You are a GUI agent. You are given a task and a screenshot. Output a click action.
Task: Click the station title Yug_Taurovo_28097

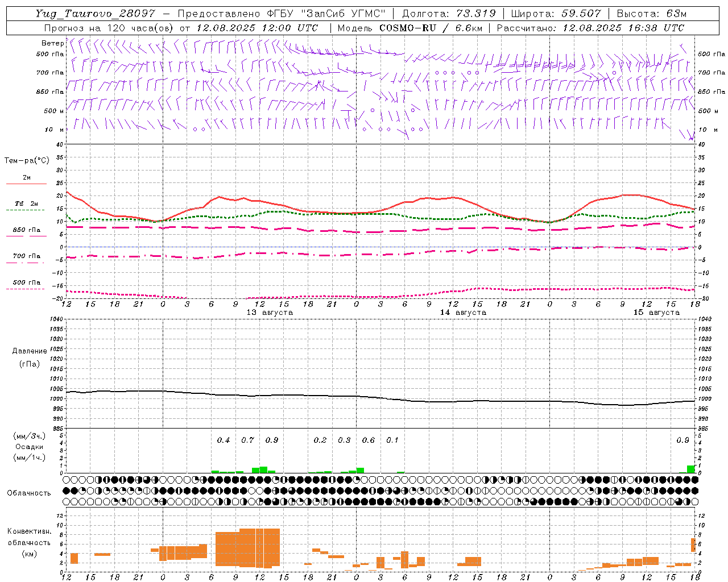(95, 14)
